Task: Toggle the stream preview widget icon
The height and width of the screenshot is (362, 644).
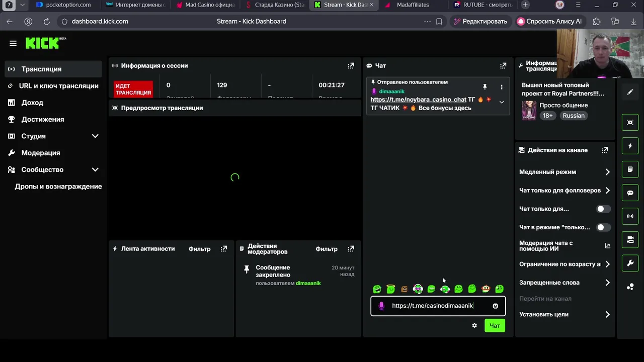Action: (630, 122)
